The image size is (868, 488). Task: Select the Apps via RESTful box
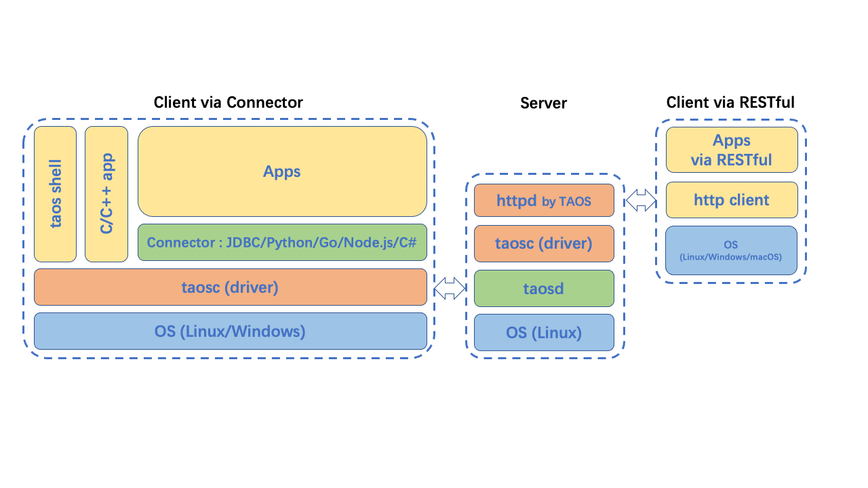(x=732, y=150)
